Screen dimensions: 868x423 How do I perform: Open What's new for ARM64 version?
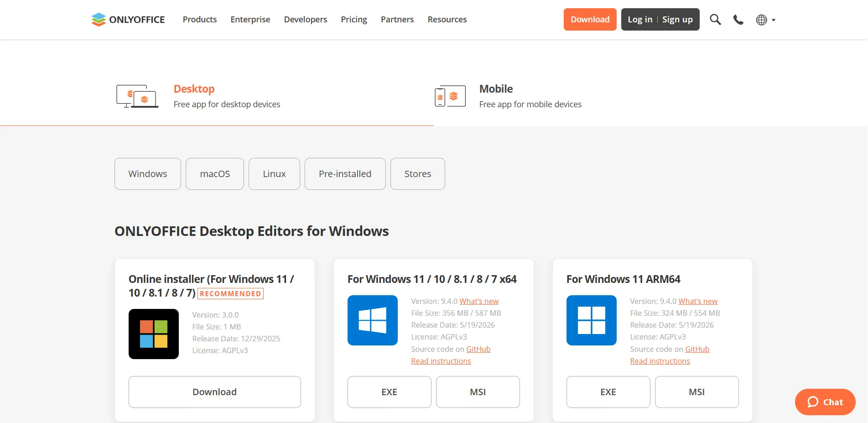[698, 301]
